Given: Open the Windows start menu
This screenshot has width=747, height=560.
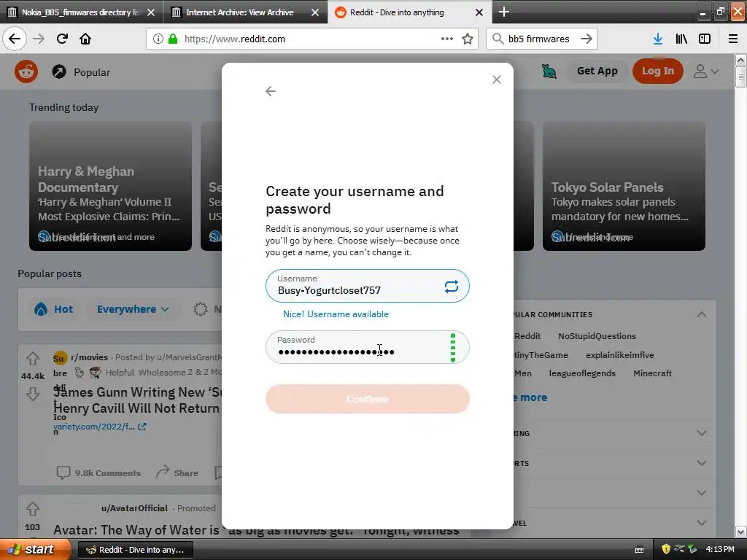Looking at the screenshot, I should coord(35,550).
